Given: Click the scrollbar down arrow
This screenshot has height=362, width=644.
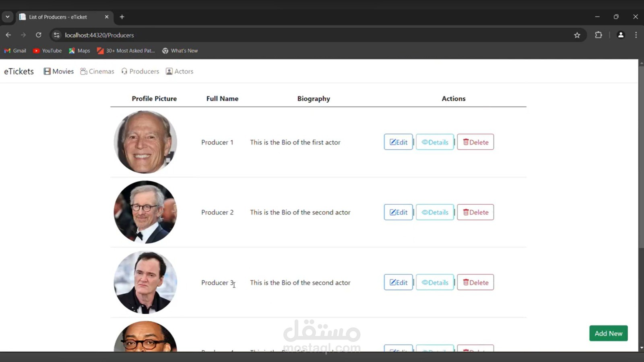Looking at the screenshot, I should point(641,348).
